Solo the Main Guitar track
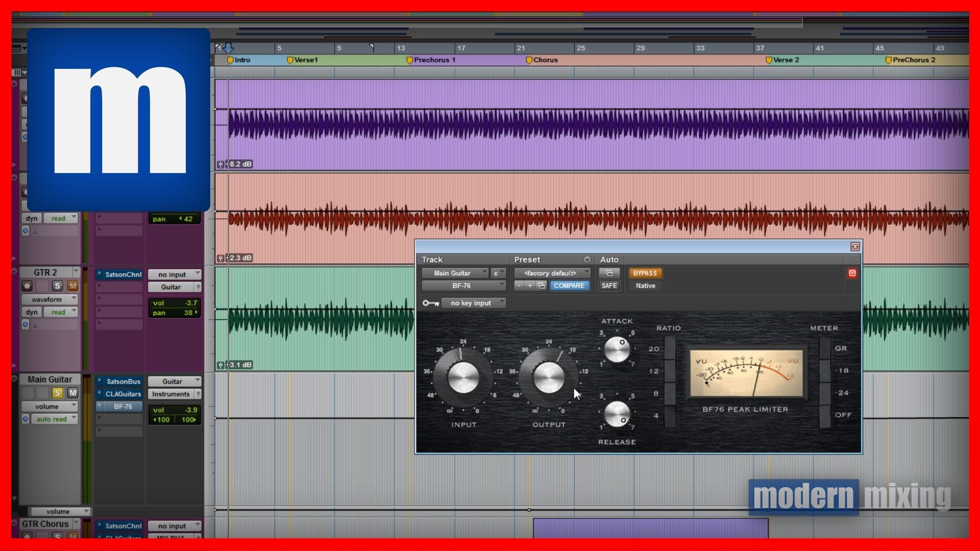Screen dimensions: 980x551 (x=57, y=393)
